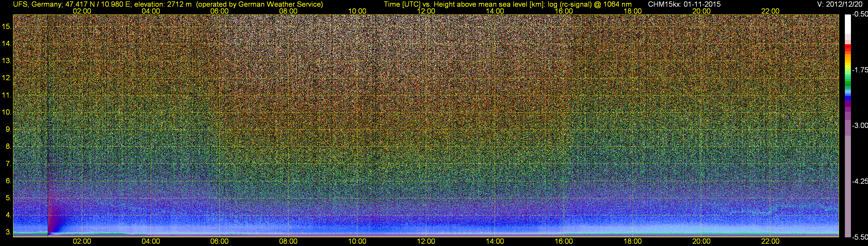
Task: Pick the white top of the color scale
Action: click(x=847, y=24)
